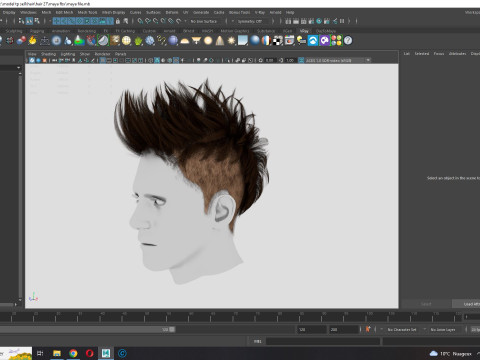Open the viewport color space dropdown
Screen dimensions: 480x360
(338, 60)
